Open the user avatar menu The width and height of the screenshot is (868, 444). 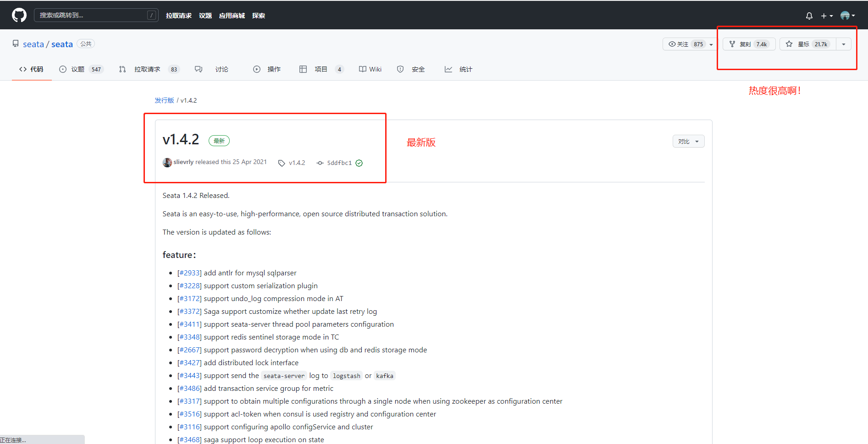click(x=847, y=16)
